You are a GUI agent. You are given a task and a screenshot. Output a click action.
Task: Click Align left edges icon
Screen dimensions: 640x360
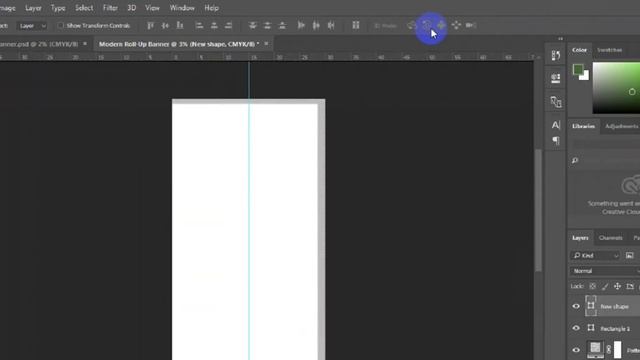[199, 25]
